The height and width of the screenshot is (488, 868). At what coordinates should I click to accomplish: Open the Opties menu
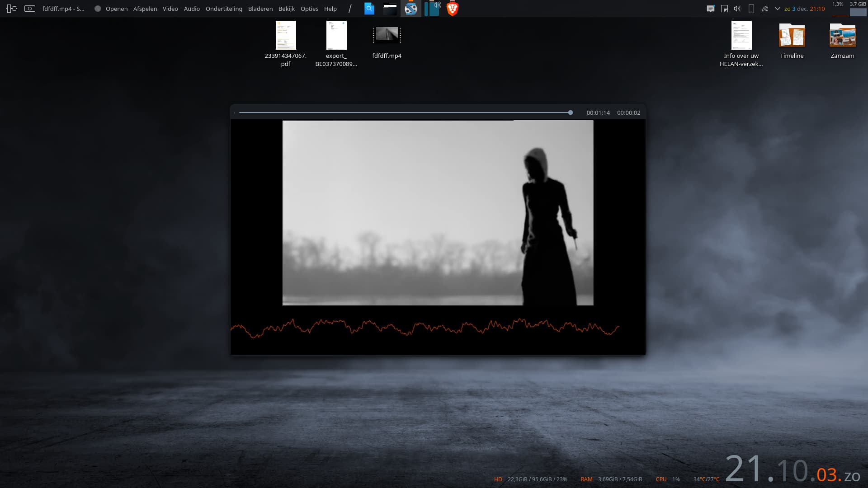point(309,9)
